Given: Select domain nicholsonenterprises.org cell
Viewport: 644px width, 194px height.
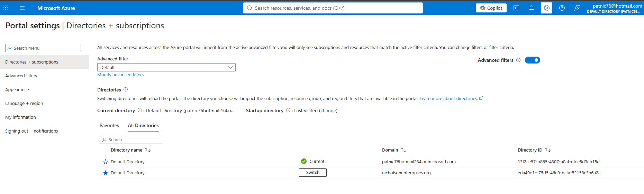Looking at the screenshot, I should point(406,173).
